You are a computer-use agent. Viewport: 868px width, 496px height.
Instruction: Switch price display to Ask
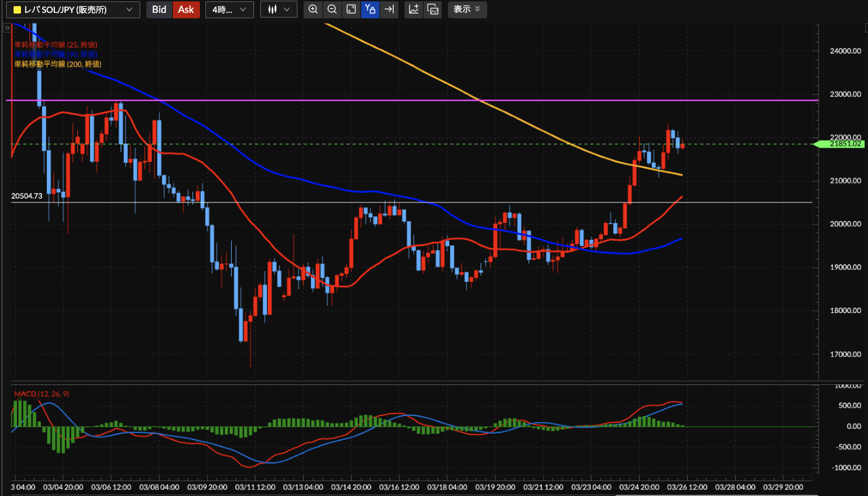186,9
